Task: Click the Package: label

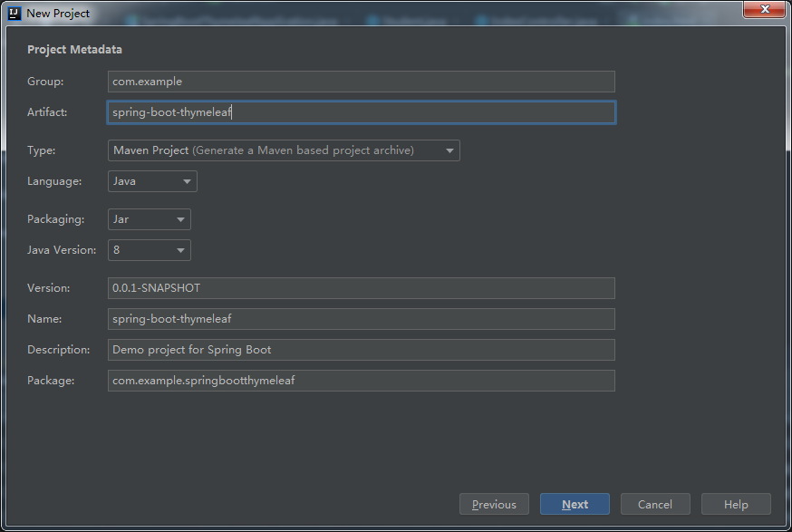Action: click(51, 381)
